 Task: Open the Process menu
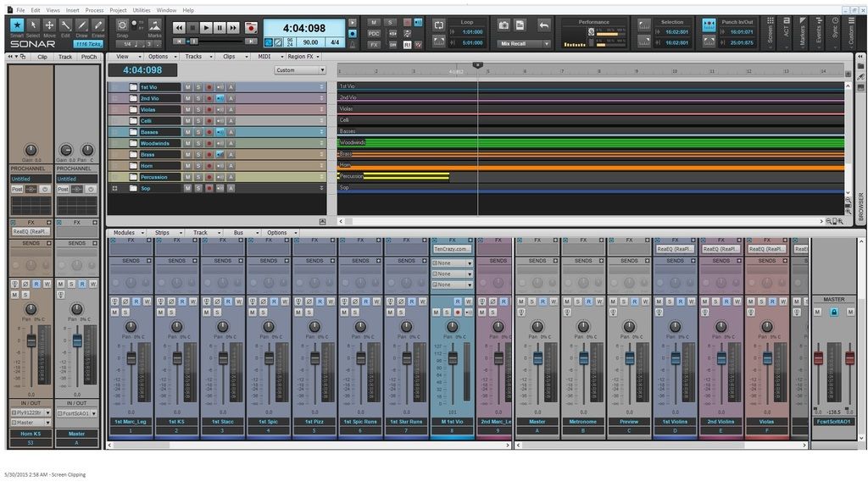[94, 10]
